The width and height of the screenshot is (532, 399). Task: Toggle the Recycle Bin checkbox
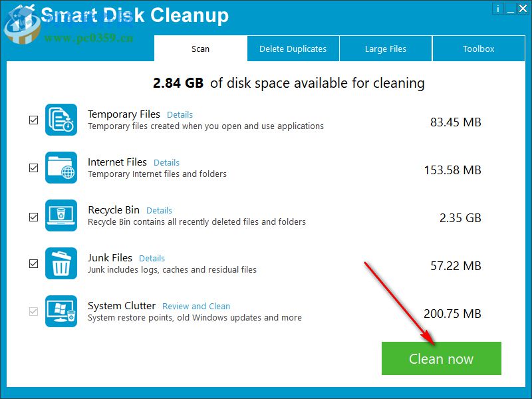[33, 215]
